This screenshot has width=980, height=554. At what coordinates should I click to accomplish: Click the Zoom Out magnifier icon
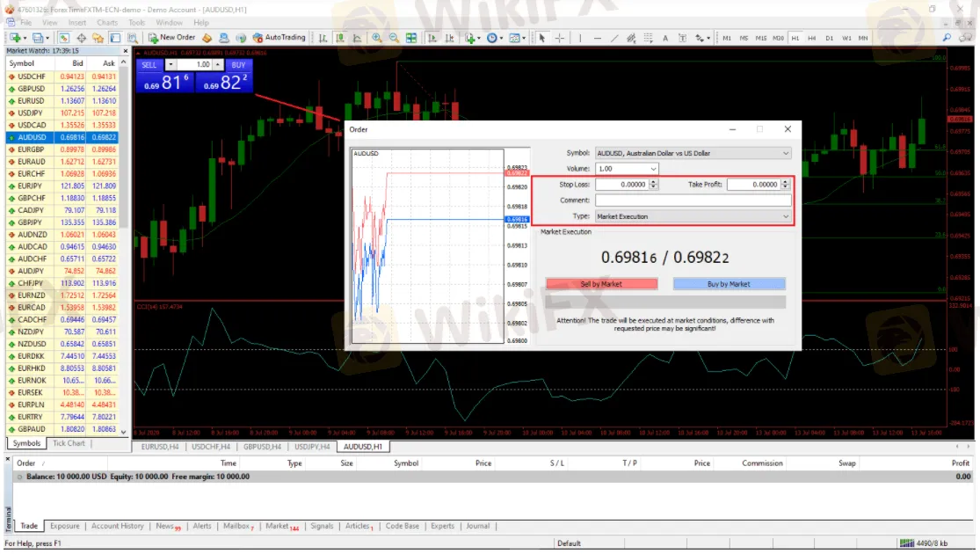(394, 38)
